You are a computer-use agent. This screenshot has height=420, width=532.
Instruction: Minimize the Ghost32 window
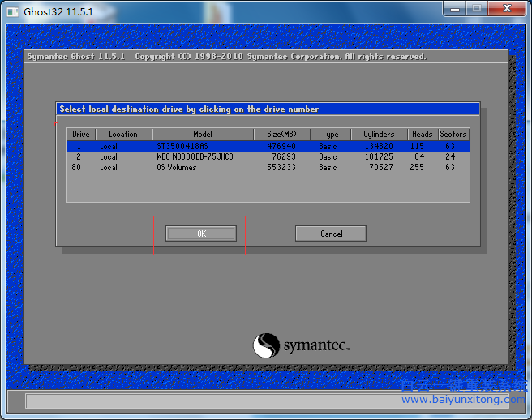coord(455,9)
